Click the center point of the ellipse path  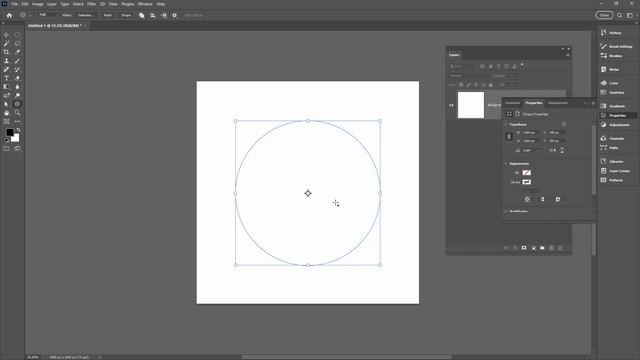pyautogui.click(x=308, y=193)
